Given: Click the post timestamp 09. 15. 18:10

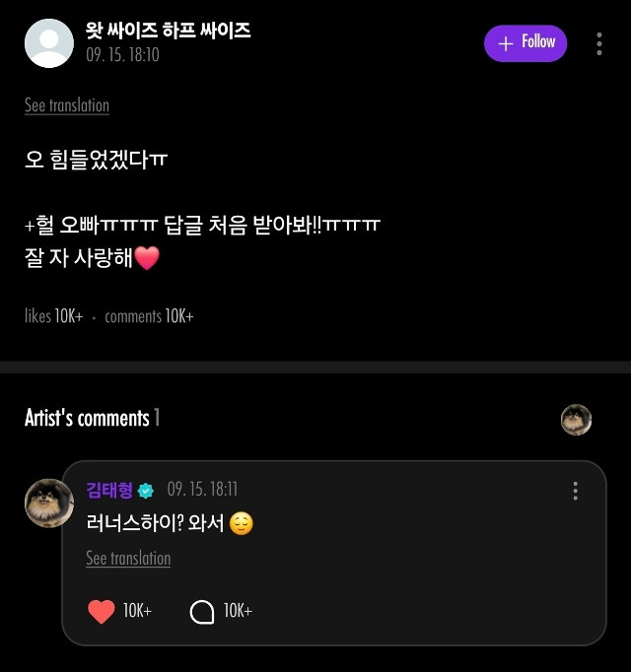Looking at the screenshot, I should pyautogui.click(x=122, y=55).
